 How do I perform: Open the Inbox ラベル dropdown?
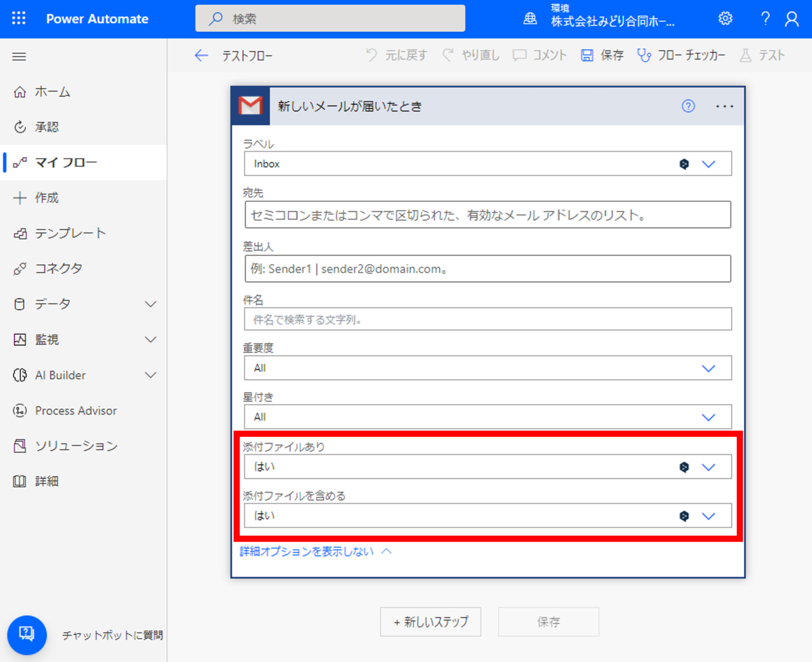[709, 164]
